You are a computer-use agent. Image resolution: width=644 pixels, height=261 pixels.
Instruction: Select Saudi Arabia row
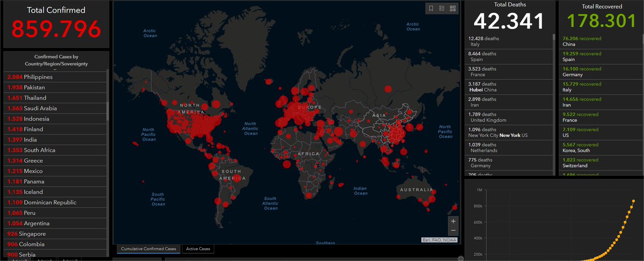click(x=56, y=108)
